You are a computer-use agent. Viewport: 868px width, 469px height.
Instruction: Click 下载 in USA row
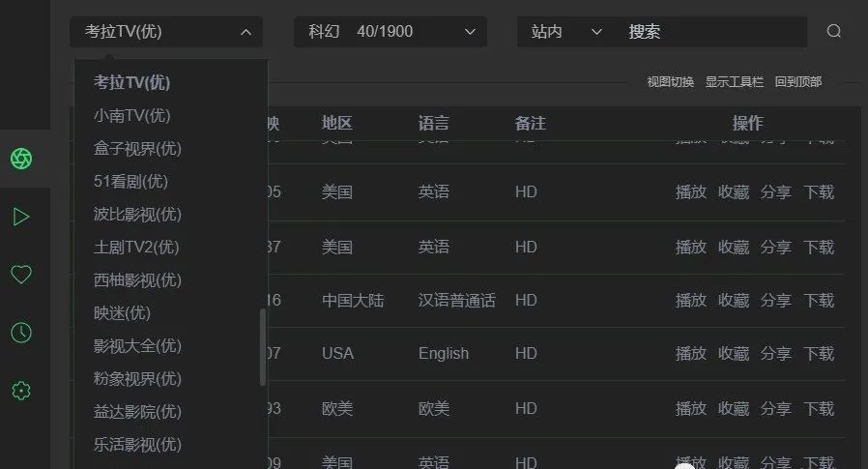[x=819, y=353]
